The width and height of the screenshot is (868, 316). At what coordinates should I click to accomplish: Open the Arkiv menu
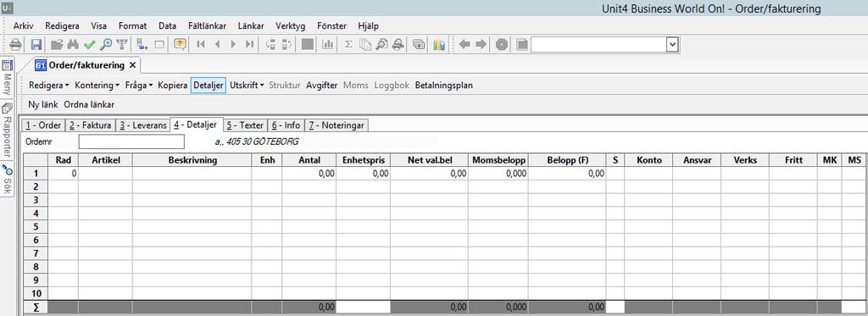pos(23,26)
